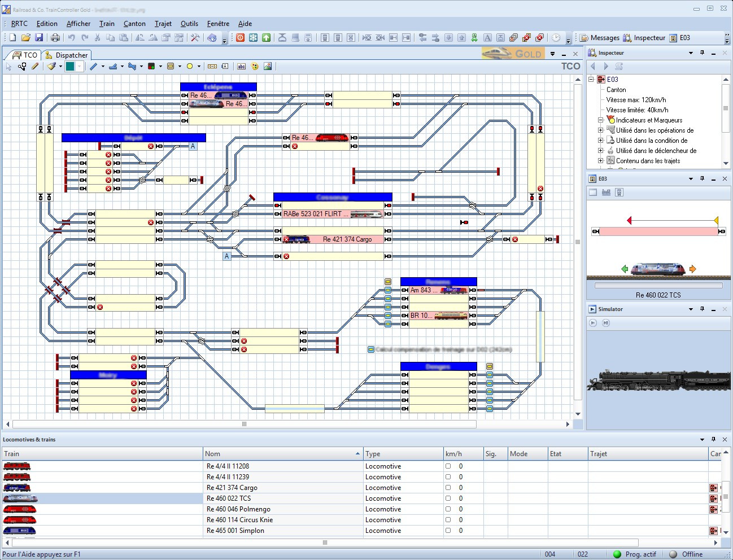Collapse the 'Indicateurs et Marqueurs' tree node
The image size is (733, 560).
click(x=601, y=120)
